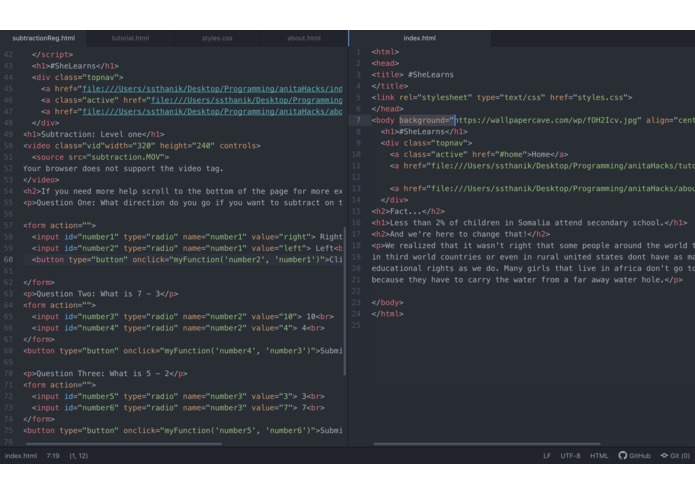Place cursor on 'Subtraction: Level one' heading text

coord(92,134)
